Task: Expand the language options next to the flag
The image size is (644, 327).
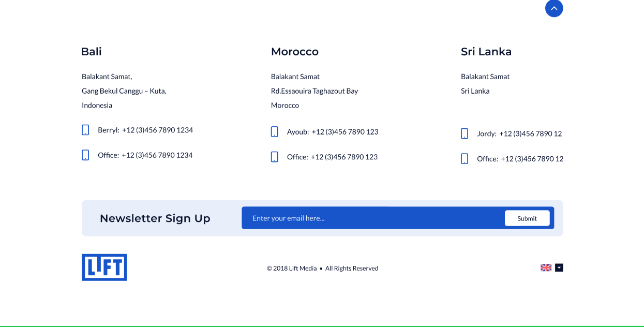Action: pos(559,267)
